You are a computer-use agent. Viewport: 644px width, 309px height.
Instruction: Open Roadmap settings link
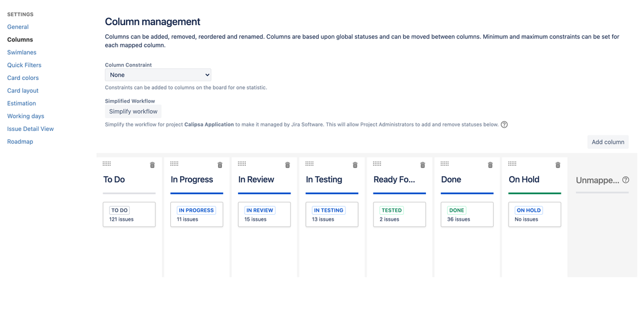[20, 142]
